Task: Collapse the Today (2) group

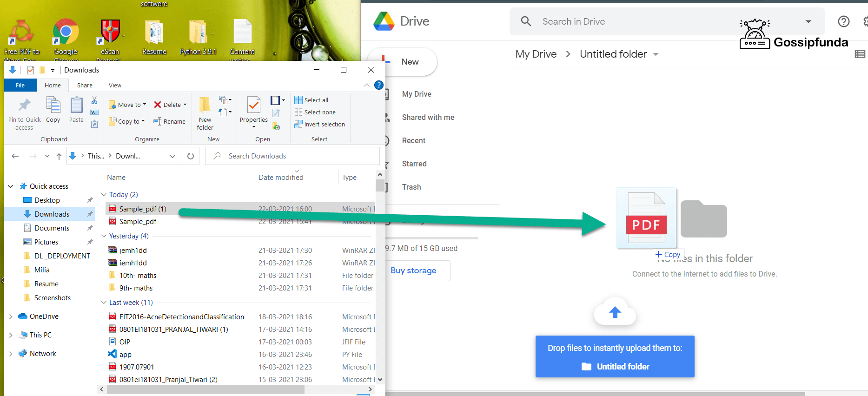Action: [x=104, y=195]
